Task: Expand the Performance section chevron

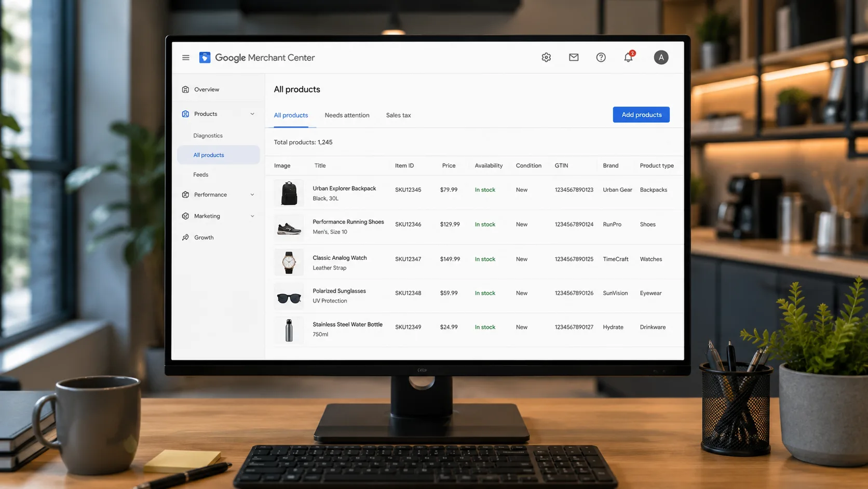Action: pyautogui.click(x=252, y=195)
